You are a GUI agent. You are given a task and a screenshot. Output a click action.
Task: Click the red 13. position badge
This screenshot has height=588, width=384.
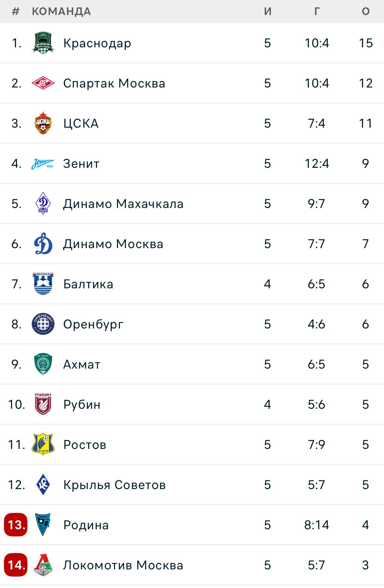tap(16, 525)
